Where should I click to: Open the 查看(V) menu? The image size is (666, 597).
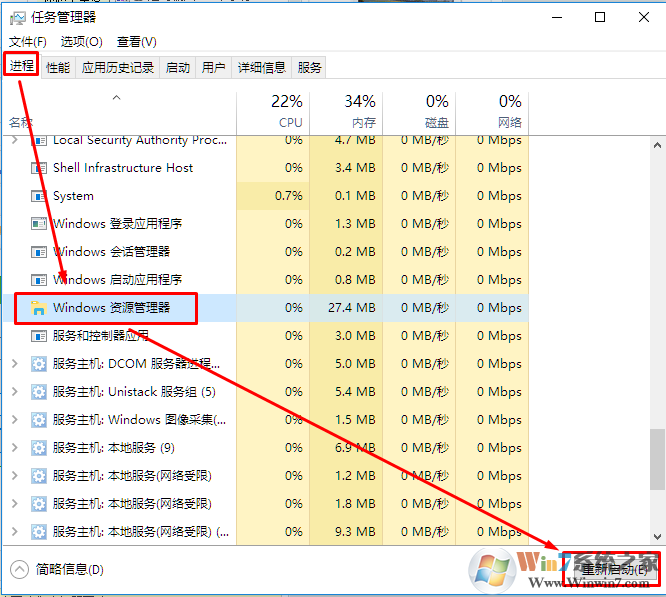(137, 42)
